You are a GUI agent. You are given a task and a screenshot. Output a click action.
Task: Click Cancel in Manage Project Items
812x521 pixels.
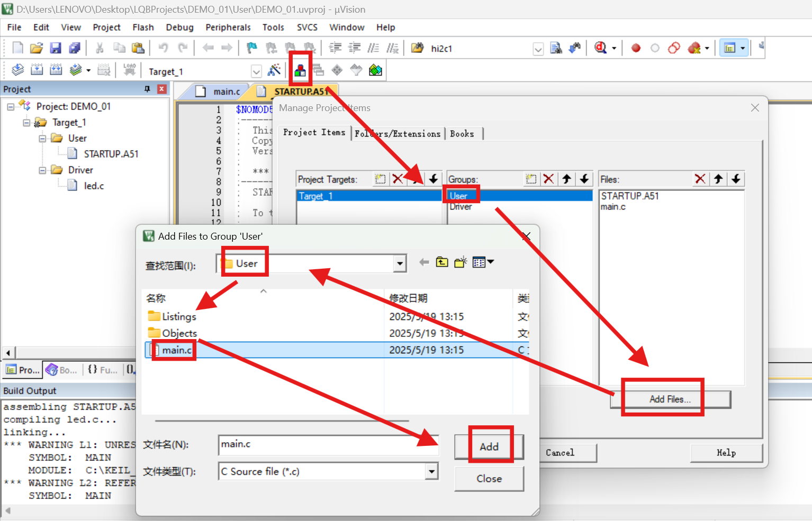[x=560, y=453]
